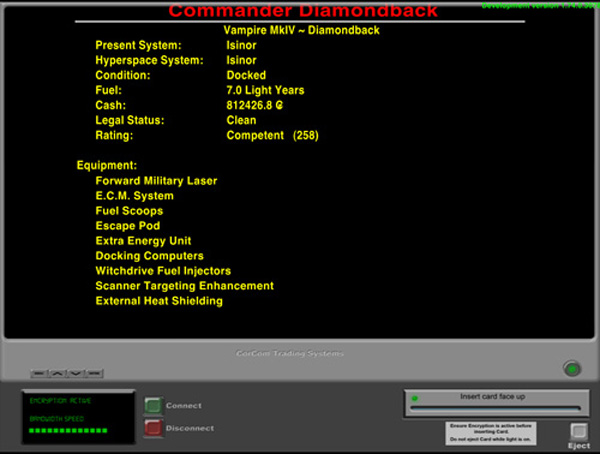The height and width of the screenshot is (454, 600).
Task: Click the up arrow monitor button
Action: (x=57, y=373)
